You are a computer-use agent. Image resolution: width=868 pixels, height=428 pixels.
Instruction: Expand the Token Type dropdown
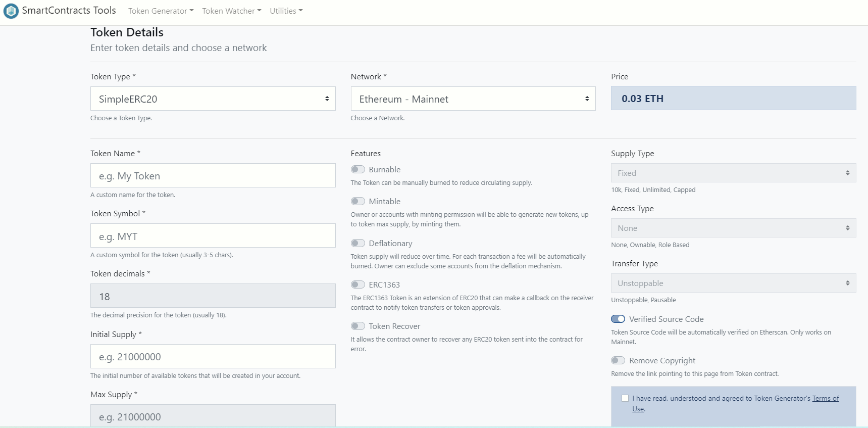coord(213,99)
